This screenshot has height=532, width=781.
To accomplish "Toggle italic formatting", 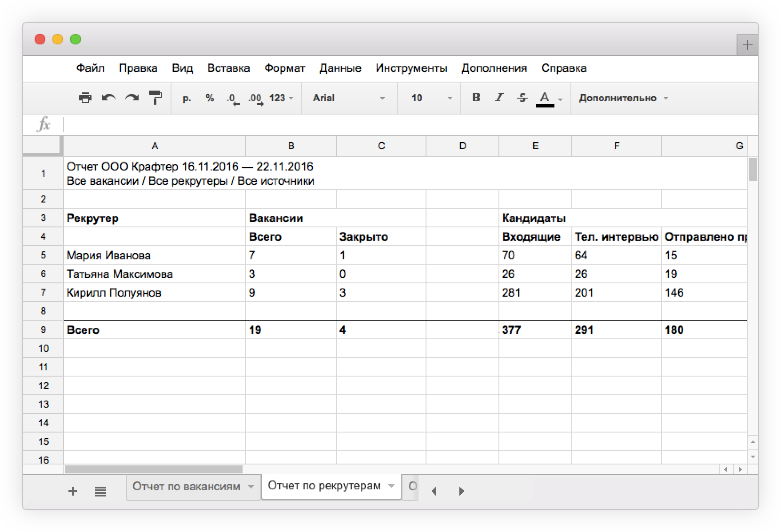I will [x=499, y=98].
